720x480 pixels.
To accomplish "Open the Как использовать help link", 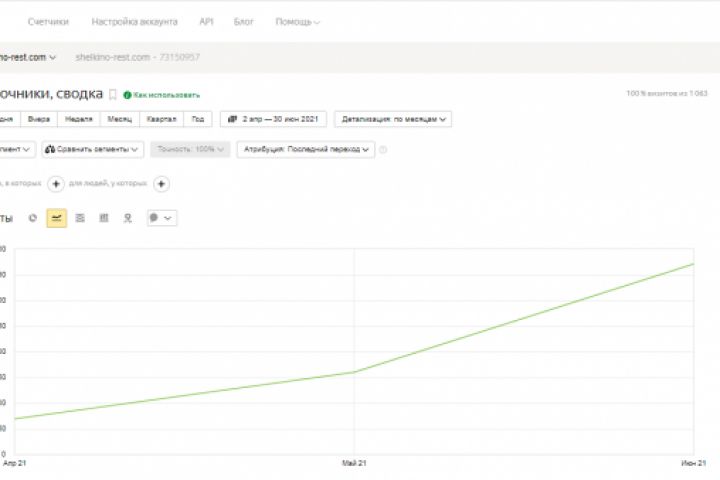I will [162, 95].
